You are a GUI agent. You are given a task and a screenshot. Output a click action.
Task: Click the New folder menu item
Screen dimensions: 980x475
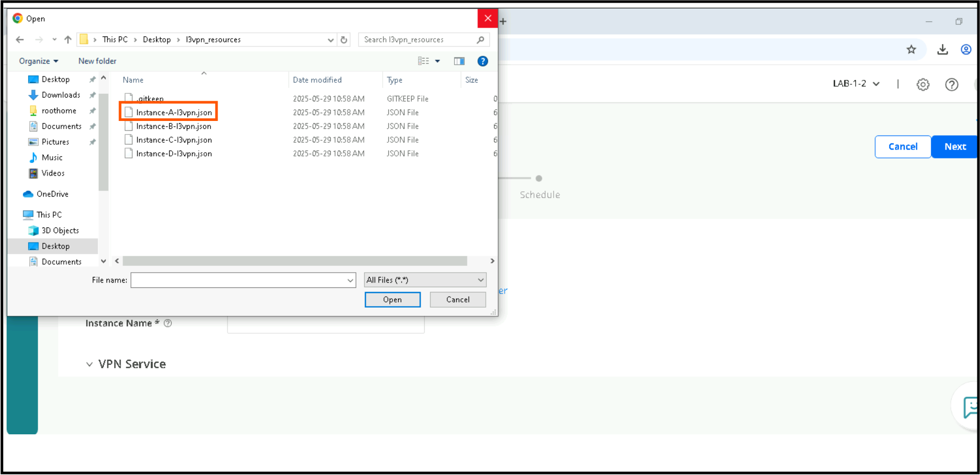coord(97,61)
